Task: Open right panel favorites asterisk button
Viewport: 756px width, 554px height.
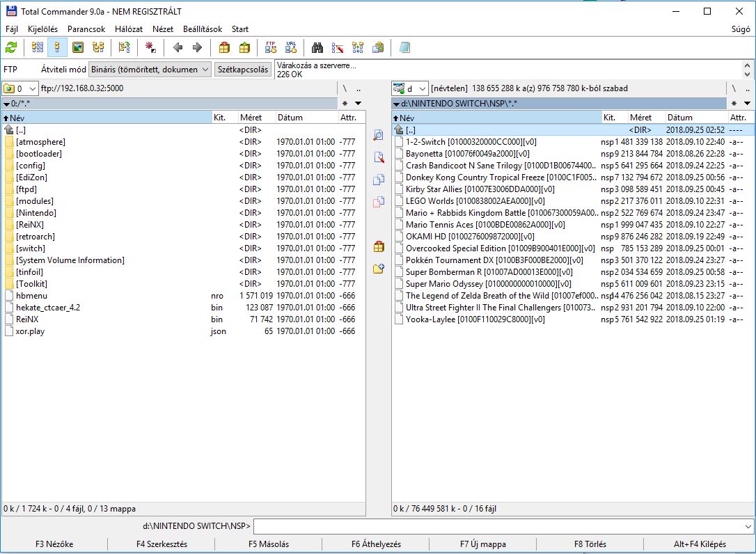Action: [734, 103]
